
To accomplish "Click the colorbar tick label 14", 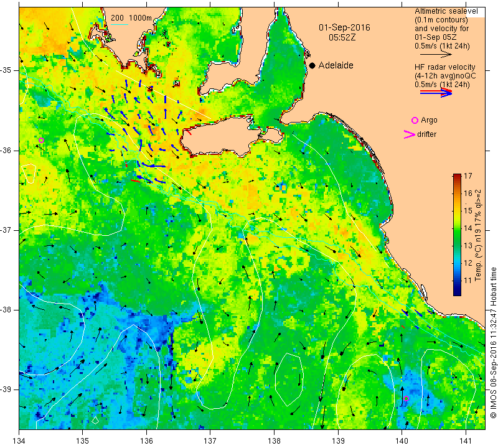I will pyautogui.click(x=468, y=228).
